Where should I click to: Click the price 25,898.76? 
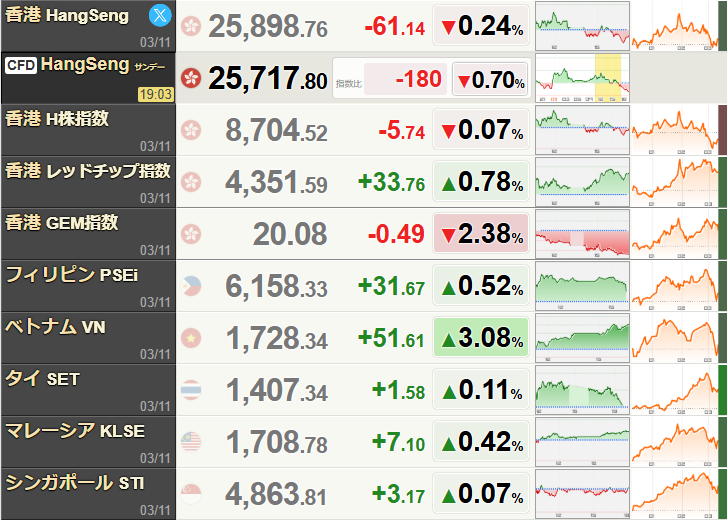point(268,26)
